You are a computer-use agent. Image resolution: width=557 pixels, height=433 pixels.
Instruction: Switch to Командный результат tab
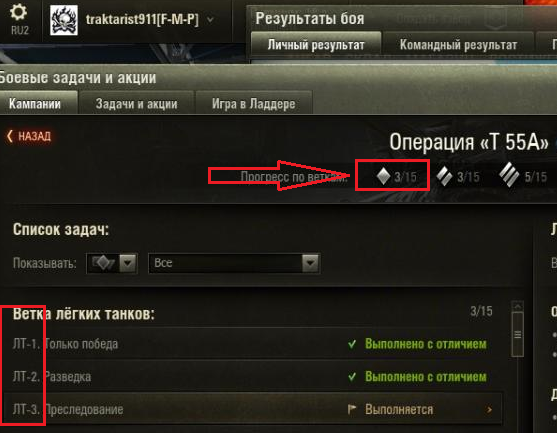click(458, 44)
